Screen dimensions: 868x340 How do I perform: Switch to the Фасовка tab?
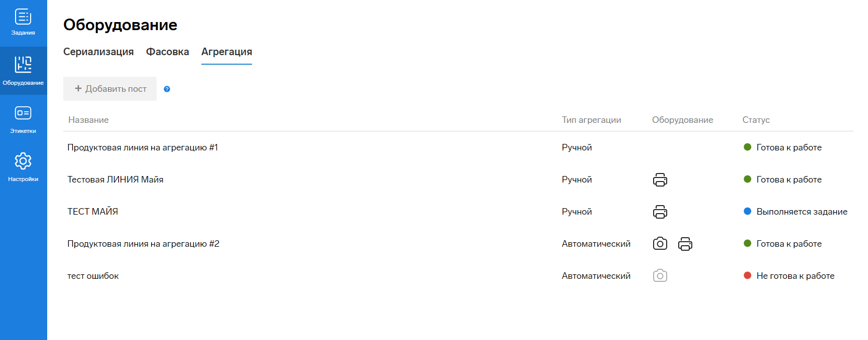pos(167,52)
